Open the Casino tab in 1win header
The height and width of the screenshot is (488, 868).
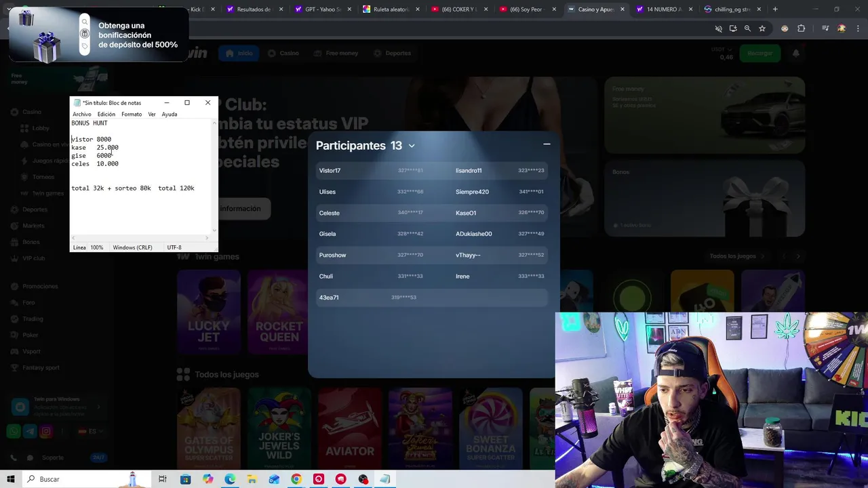(x=283, y=53)
